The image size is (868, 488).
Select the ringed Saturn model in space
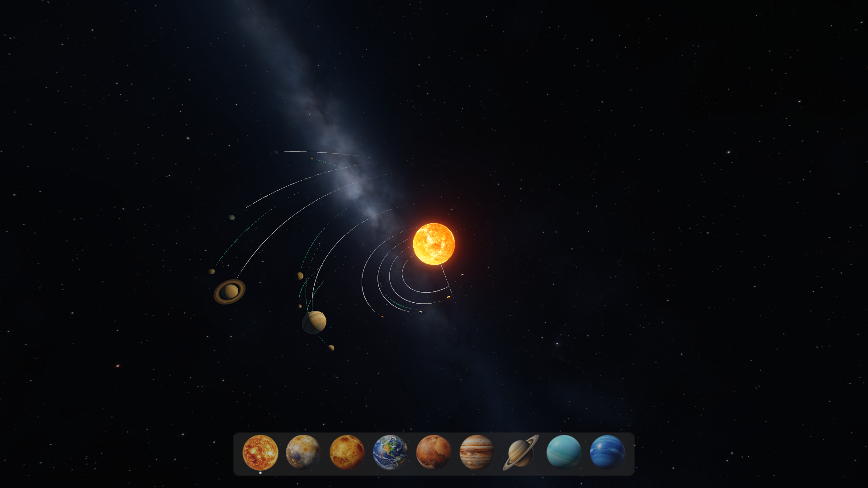pyautogui.click(x=230, y=291)
